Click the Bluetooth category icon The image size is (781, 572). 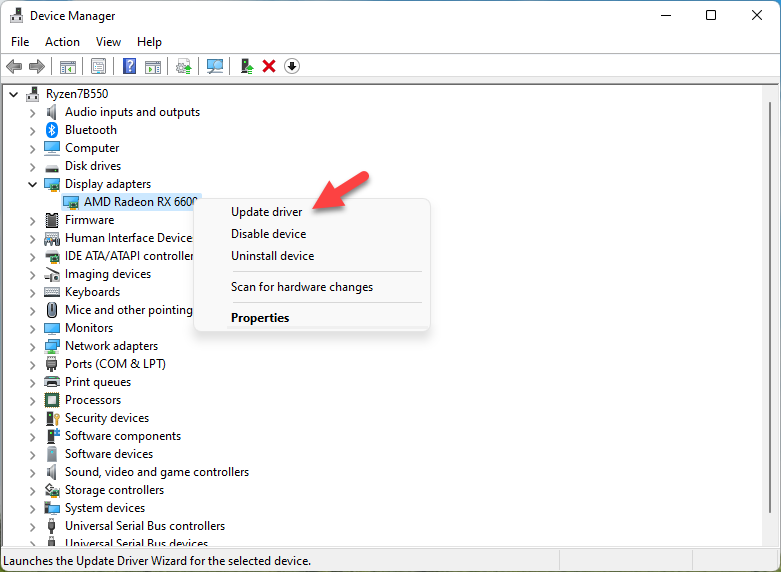[x=52, y=130]
